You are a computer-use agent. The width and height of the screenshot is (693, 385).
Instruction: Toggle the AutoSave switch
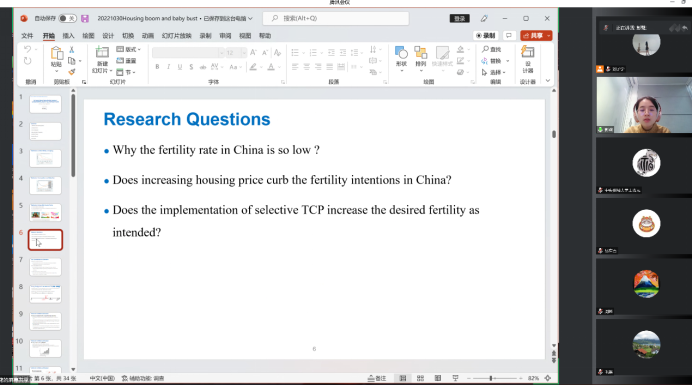(68, 19)
